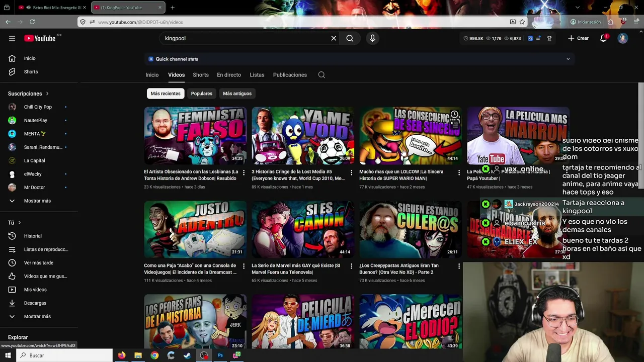Viewport: 644px width, 362px height.
Task: Open the Justo Adentro video thumbnail
Action: [195, 229]
